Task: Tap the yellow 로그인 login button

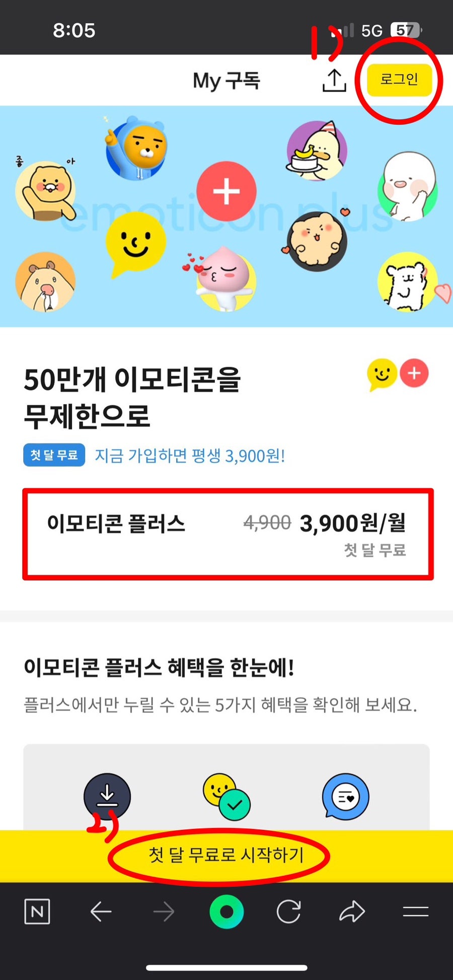Action: coord(399,80)
